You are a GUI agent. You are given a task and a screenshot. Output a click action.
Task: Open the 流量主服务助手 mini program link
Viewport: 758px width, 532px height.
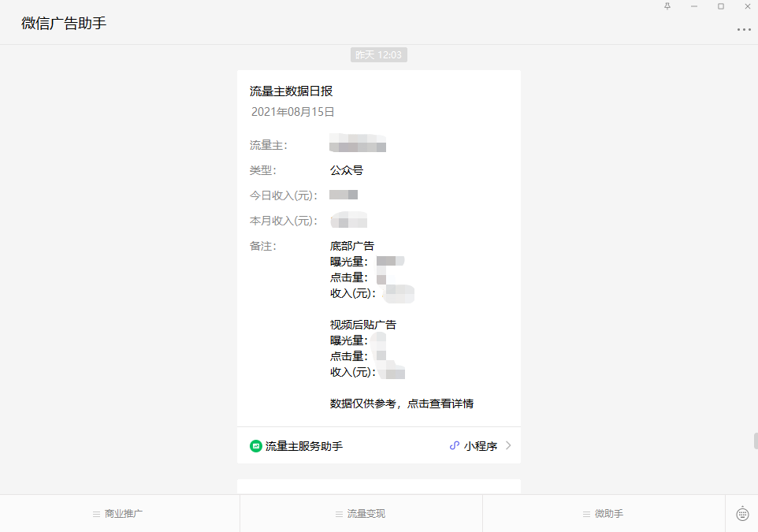(379, 445)
